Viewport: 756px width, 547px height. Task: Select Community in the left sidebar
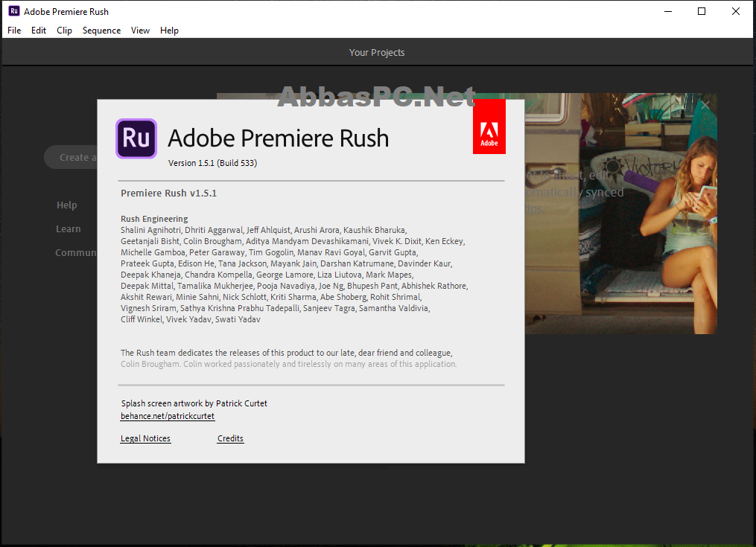click(x=76, y=252)
